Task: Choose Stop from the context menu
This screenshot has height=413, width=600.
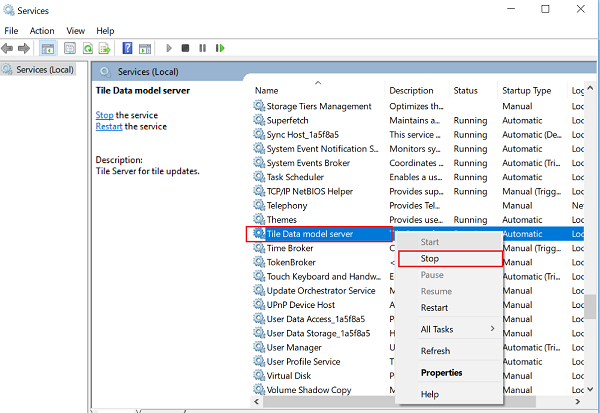Action: [450, 259]
